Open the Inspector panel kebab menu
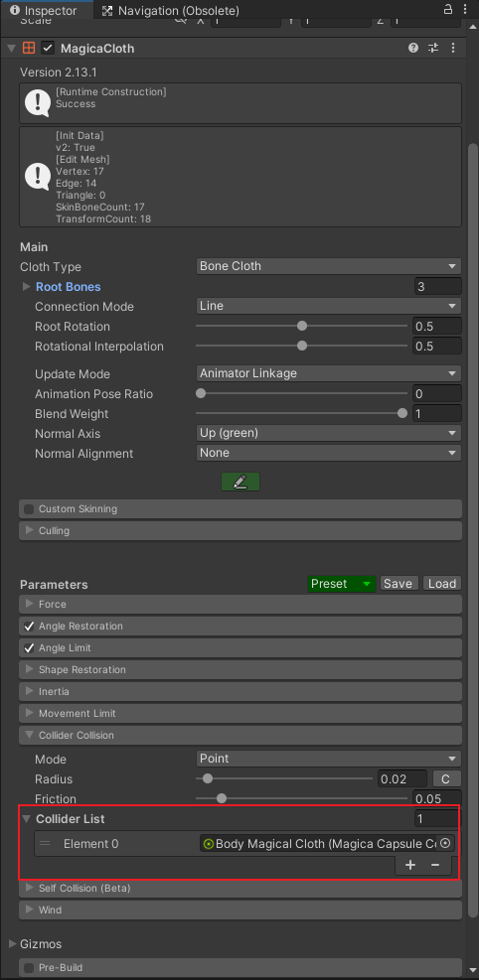The width and height of the screenshot is (479, 980). [464, 10]
